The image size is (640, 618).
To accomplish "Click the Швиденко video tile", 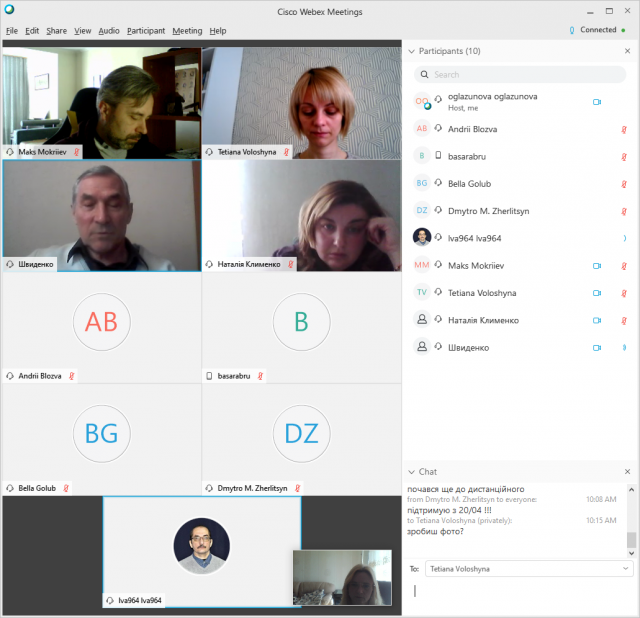I will click(102, 216).
